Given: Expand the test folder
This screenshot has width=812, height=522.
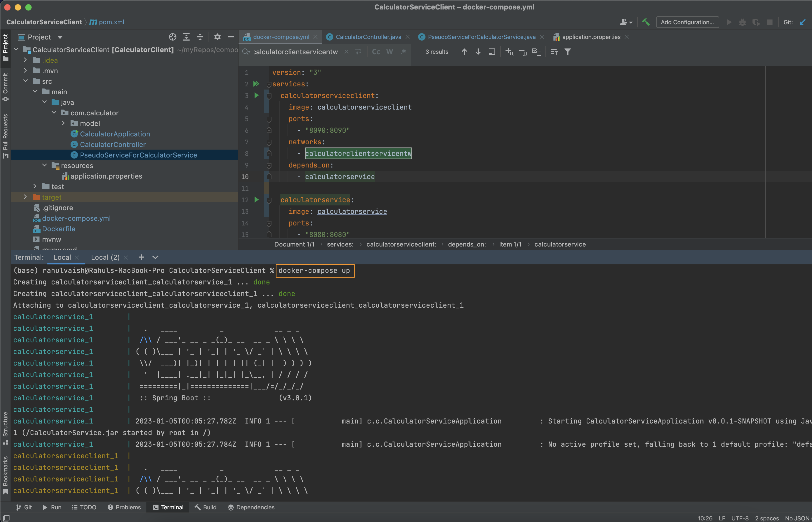Looking at the screenshot, I should [x=35, y=186].
